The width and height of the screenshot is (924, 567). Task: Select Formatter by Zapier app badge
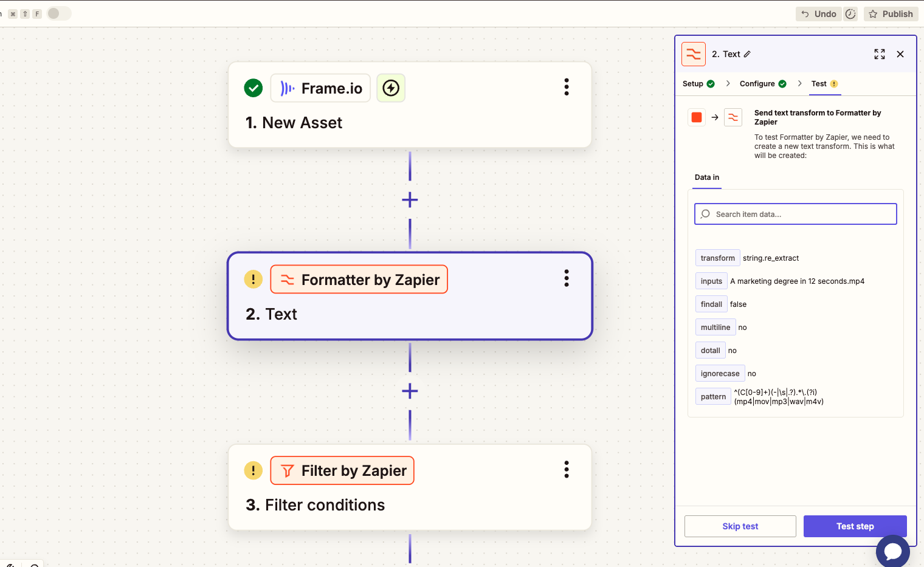coord(359,280)
